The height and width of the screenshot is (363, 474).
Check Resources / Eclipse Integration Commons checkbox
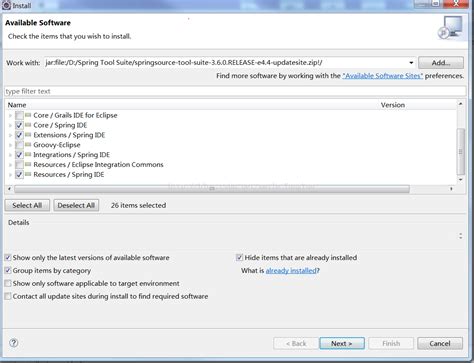19,165
